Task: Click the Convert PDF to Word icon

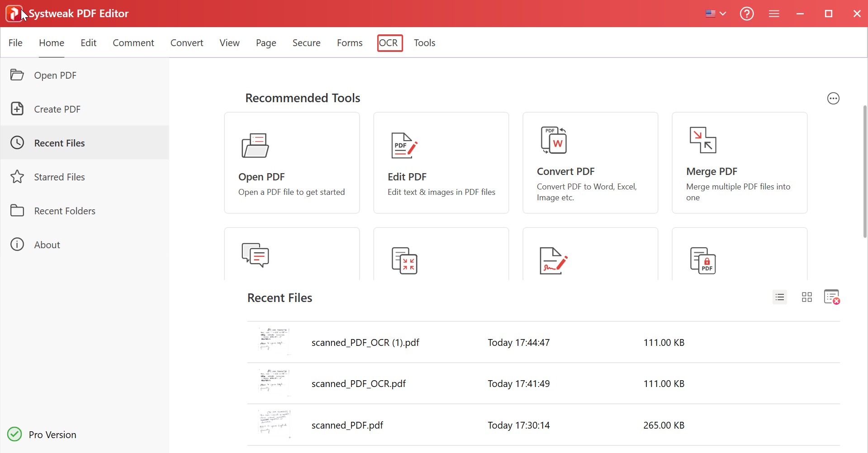Action: pos(554,140)
